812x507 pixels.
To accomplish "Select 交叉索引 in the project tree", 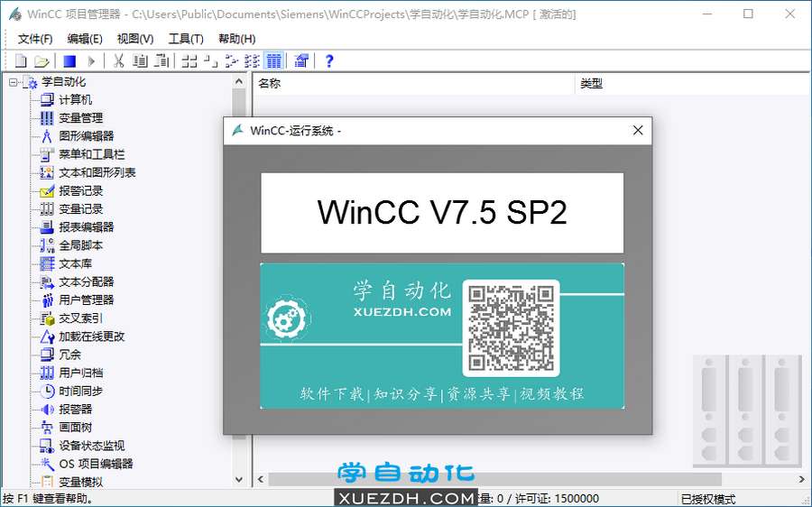I will [x=80, y=318].
